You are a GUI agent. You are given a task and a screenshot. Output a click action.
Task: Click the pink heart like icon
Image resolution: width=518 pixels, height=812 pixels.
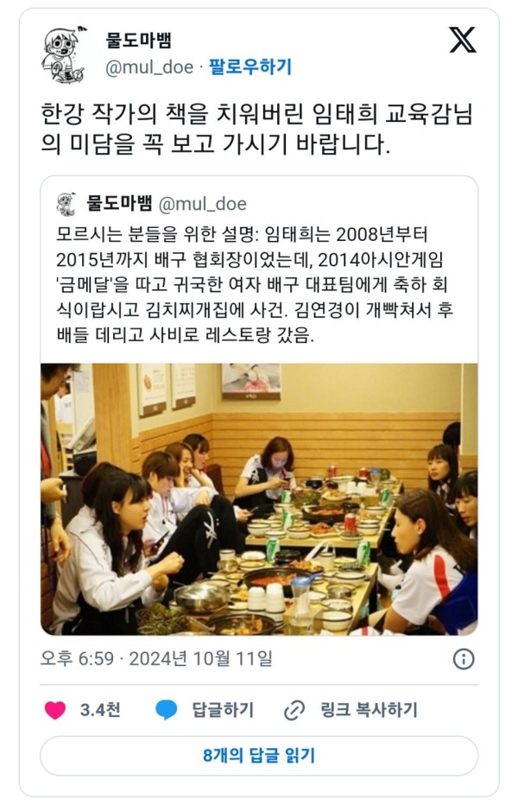(55, 709)
